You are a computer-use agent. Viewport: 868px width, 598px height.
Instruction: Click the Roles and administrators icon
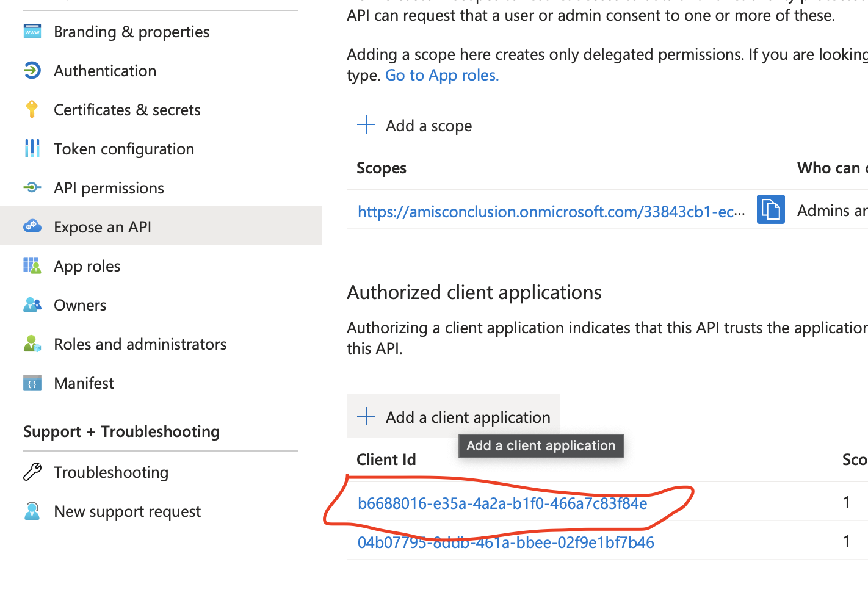pos(32,344)
